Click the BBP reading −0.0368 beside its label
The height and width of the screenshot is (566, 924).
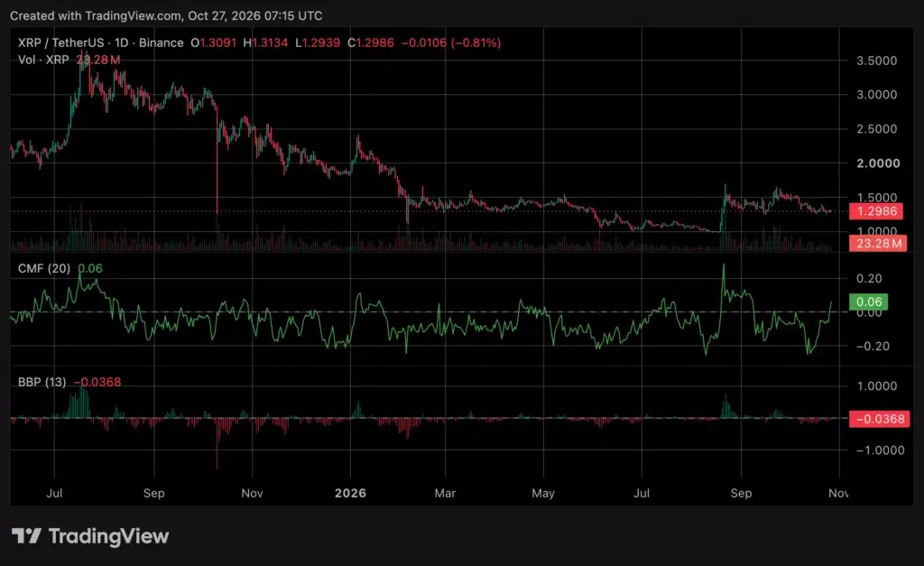click(x=97, y=382)
